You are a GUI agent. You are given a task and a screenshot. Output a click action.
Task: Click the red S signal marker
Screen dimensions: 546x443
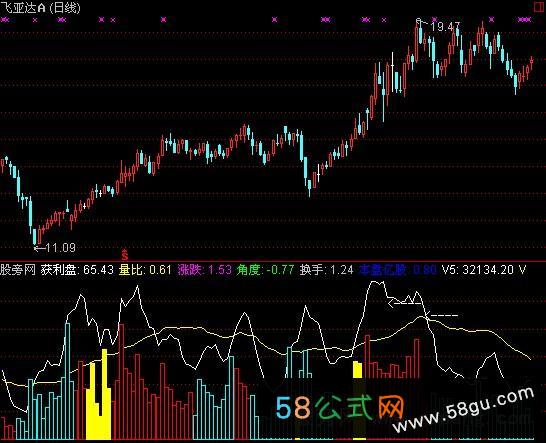point(124,255)
